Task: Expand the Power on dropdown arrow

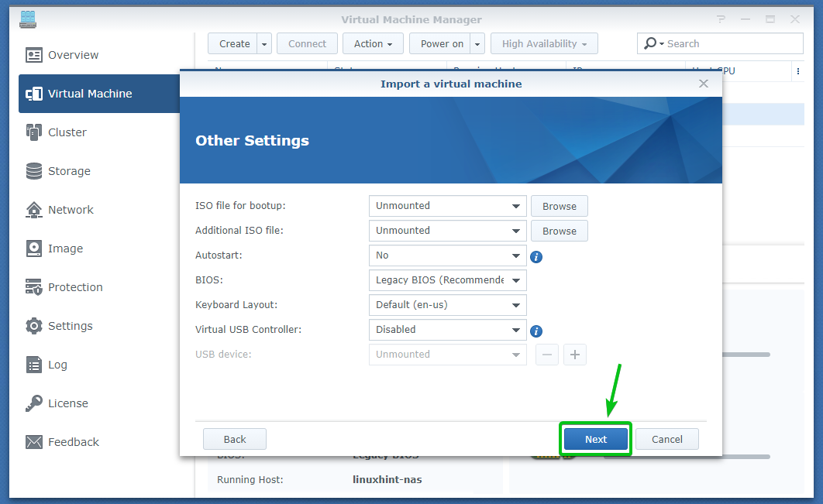Action: pos(477,43)
